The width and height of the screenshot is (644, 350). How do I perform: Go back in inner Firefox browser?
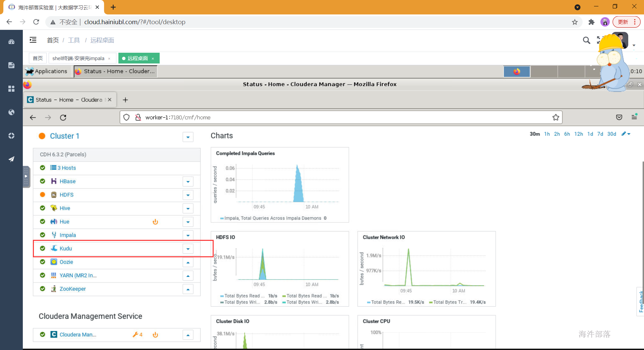coord(33,118)
